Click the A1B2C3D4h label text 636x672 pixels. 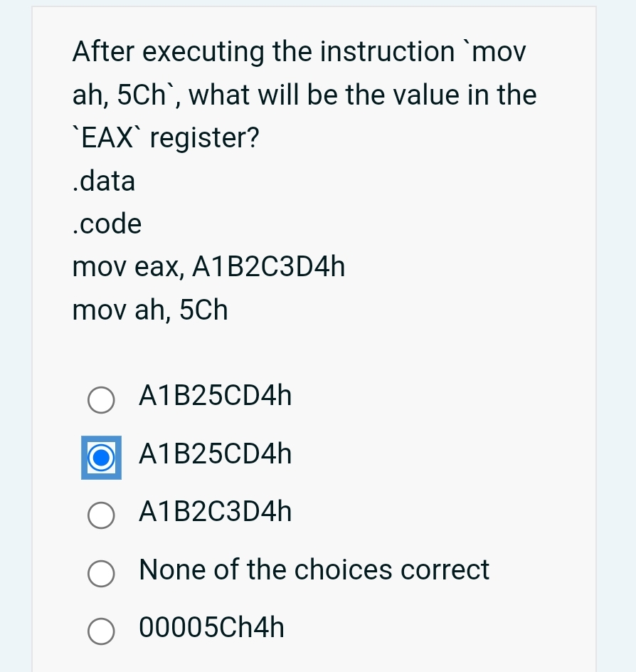click(215, 512)
